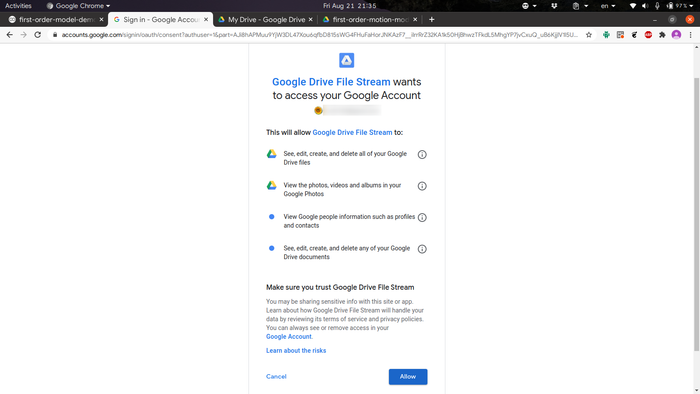Open the Activities overview

18,6
